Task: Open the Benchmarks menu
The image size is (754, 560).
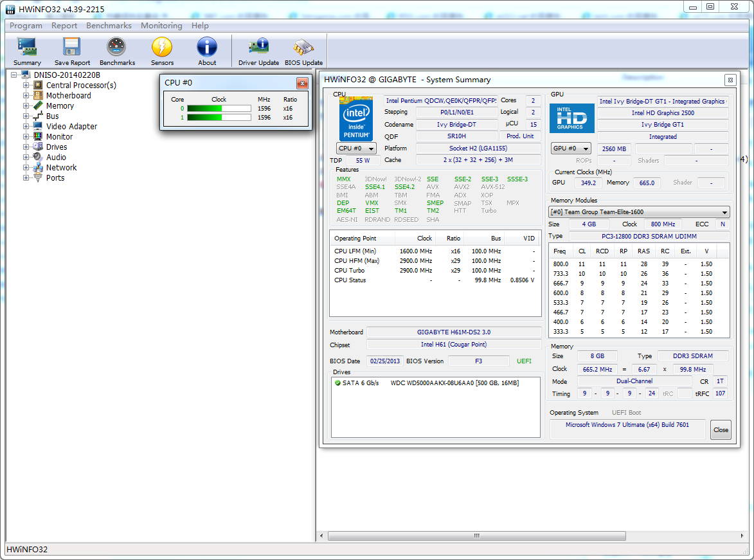Action: click(x=109, y=26)
